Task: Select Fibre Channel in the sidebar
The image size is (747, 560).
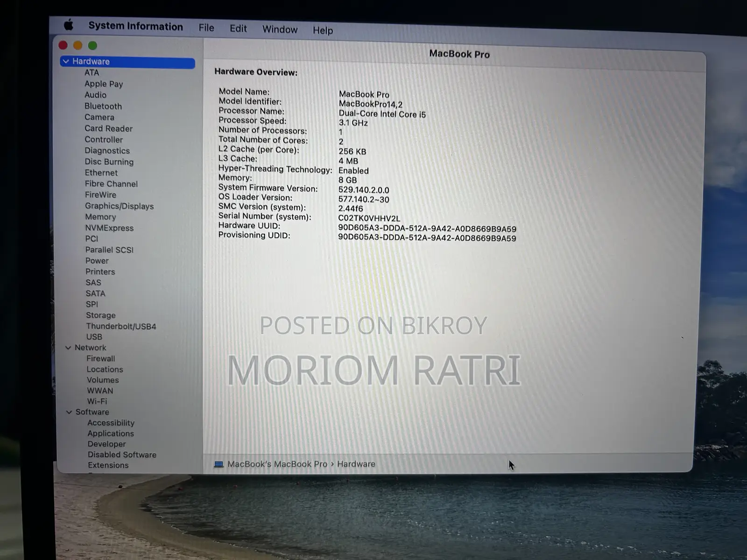Action: pos(111,184)
